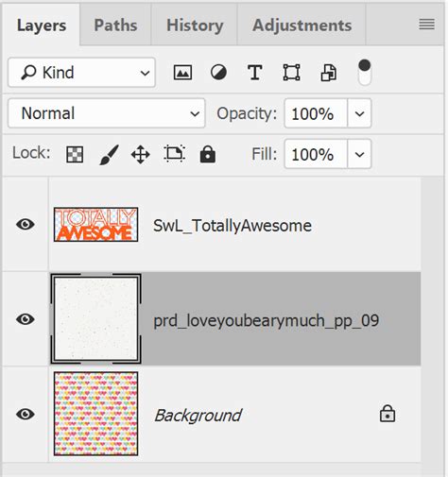The image size is (448, 477).
Task: Switch to the Layers tab
Action: click(42, 26)
